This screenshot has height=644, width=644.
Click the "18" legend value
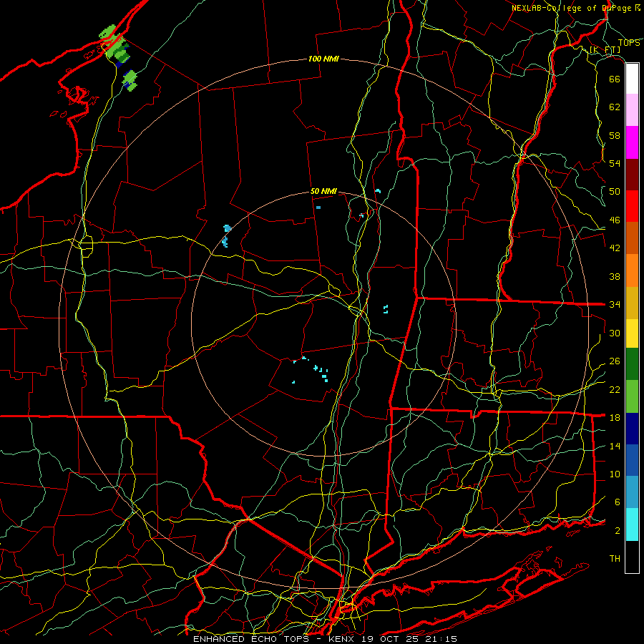click(x=615, y=418)
